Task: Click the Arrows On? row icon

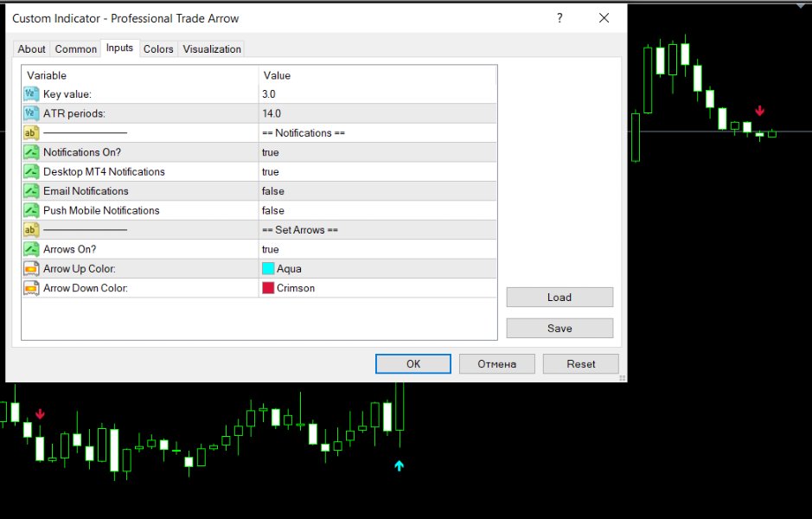Action: tap(31, 249)
